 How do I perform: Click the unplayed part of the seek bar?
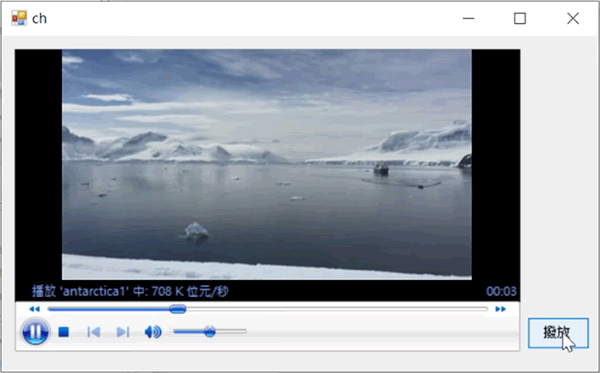pyautogui.click(x=337, y=309)
